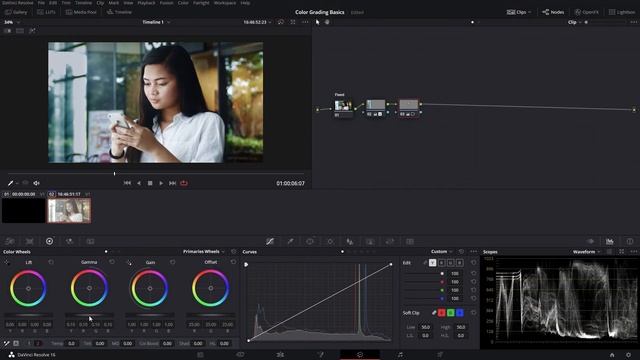640x360 pixels.
Task: Open the Color menu
Action: pos(183,3)
